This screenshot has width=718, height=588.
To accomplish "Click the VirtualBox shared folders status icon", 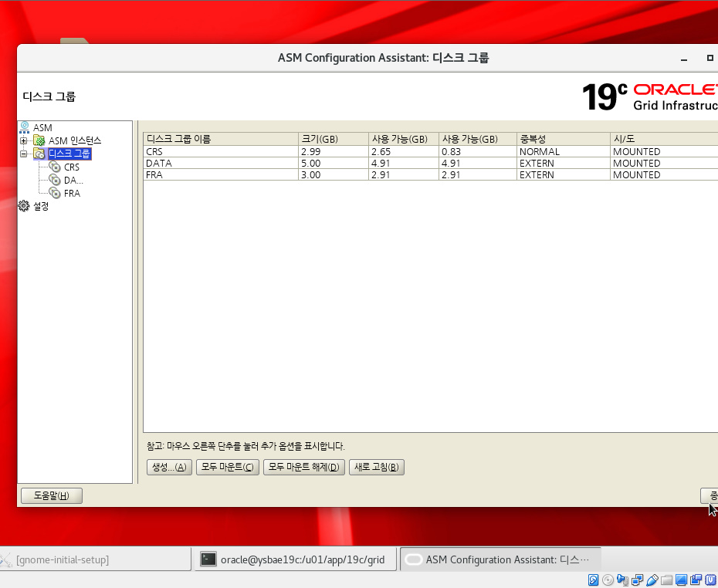I will (x=666, y=580).
